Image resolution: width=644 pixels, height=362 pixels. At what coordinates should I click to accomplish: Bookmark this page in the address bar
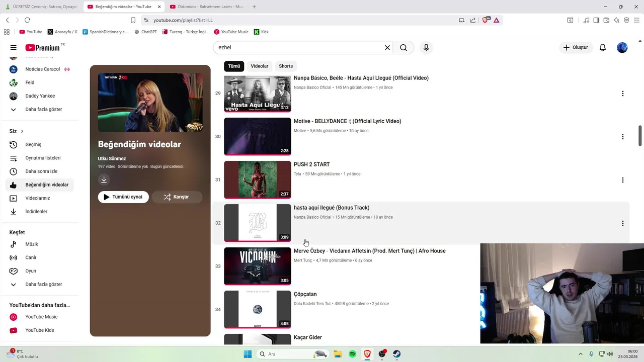click(133, 20)
